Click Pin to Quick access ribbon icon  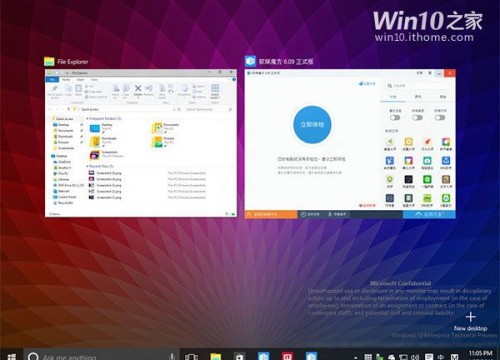coord(55,89)
